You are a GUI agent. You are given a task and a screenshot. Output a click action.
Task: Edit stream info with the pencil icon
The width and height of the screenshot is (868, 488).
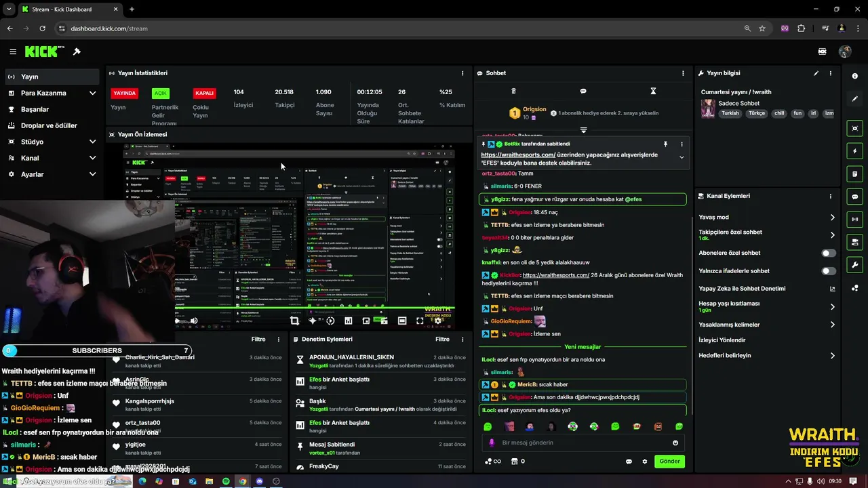[x=816, y=73]
